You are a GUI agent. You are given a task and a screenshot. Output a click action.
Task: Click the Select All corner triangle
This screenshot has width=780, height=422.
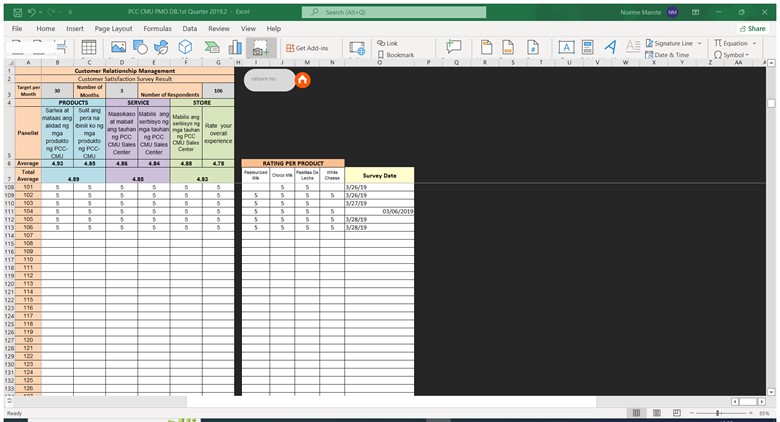[9, 63]
